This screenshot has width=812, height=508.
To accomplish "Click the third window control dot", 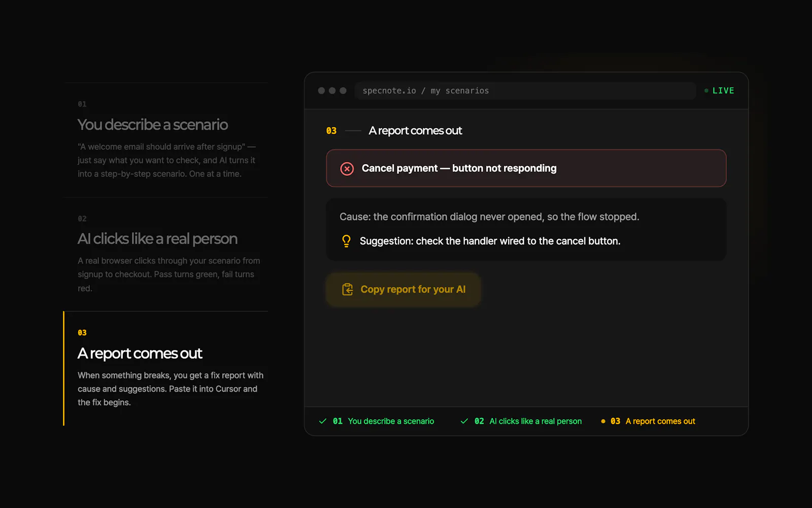I will pos(343,91).
